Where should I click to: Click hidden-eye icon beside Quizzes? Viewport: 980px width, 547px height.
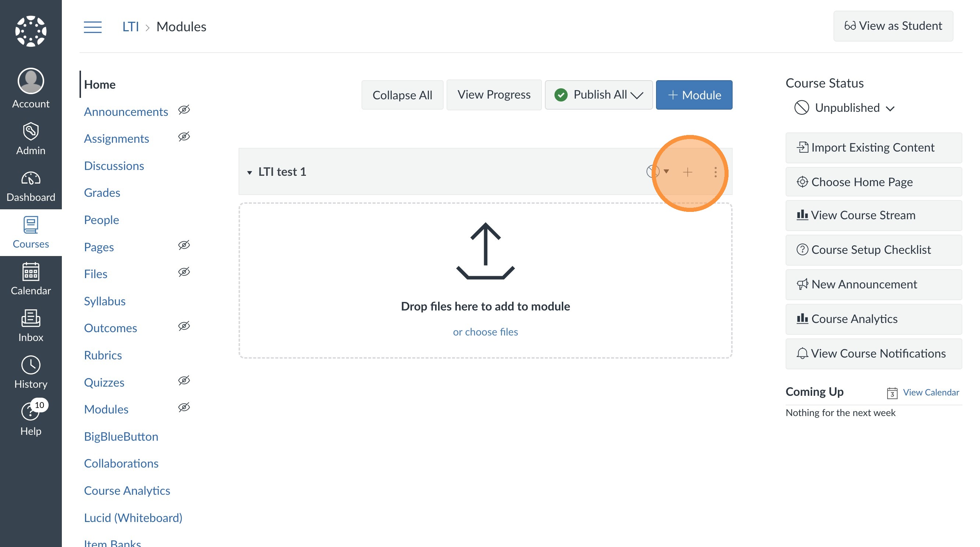pyautogui.click(x=184, y=380)
